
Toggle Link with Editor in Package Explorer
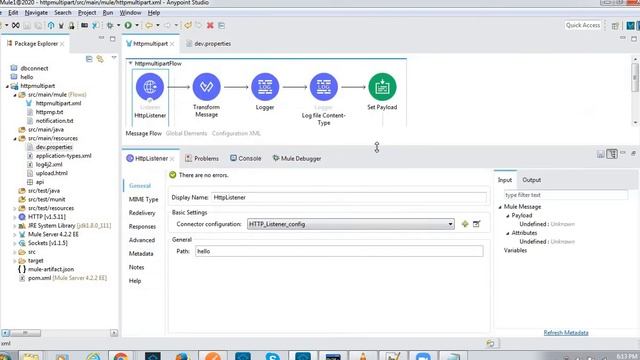click(x=100, y=59)
